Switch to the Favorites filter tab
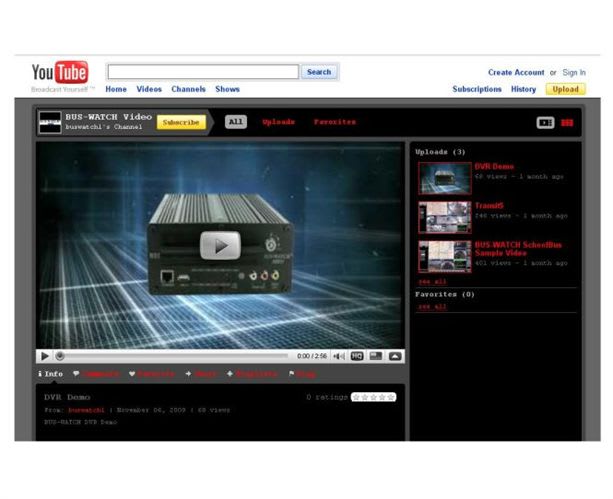 coord(335,122)
